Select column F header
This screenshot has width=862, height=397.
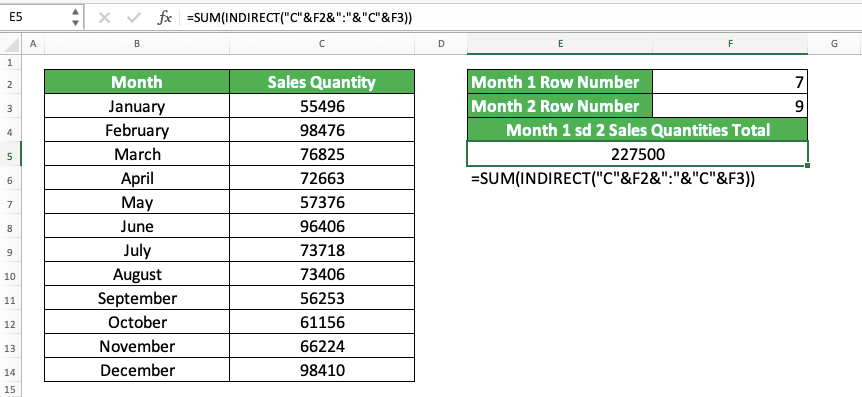[x=730, y=43]
